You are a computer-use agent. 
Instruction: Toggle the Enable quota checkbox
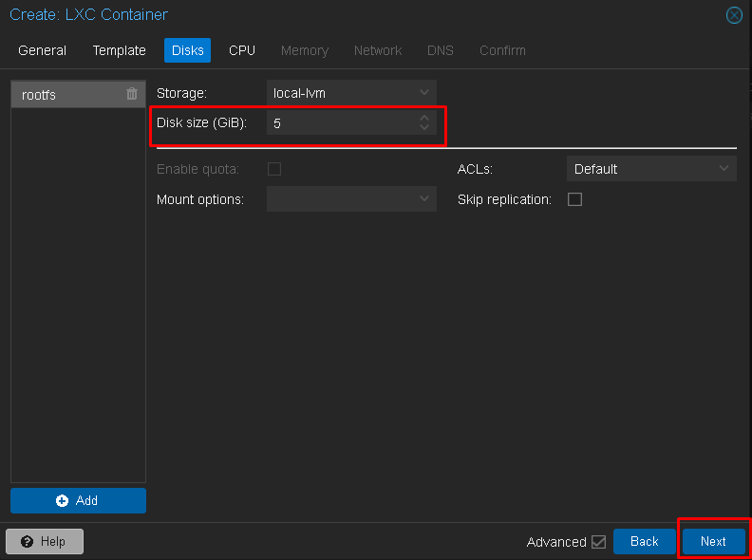pyautogui.click(x=274, y=169)
